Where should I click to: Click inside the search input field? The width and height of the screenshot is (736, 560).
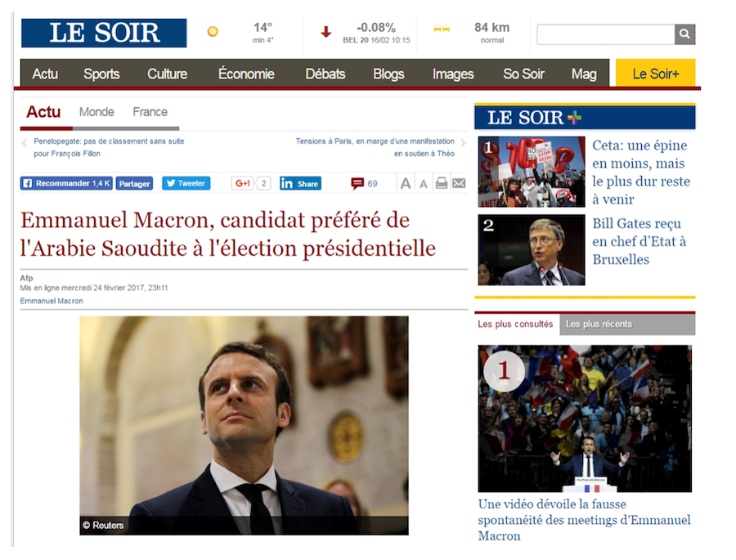click(606, 34)
